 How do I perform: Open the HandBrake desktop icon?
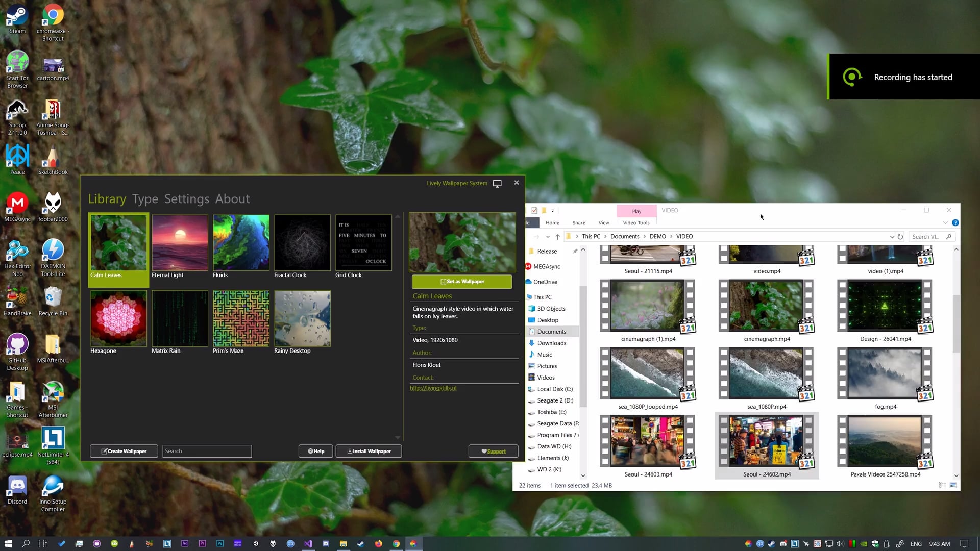pyautogui.click(x=17, y=302)
